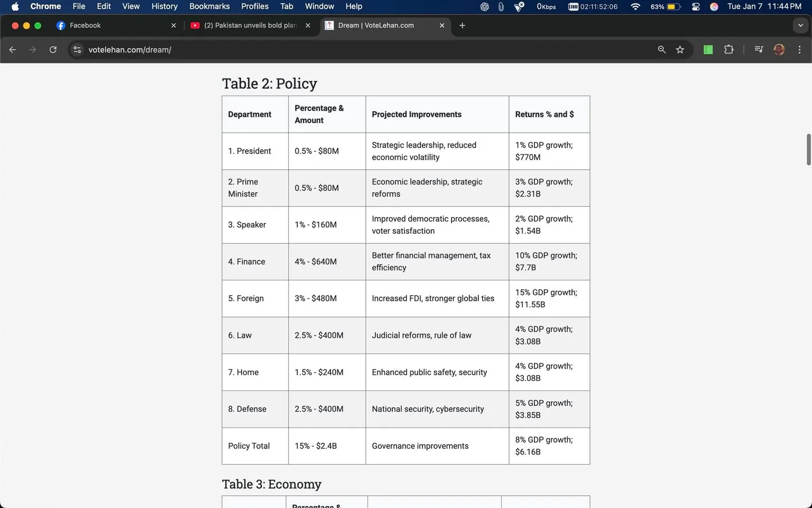812x508 pixels.
Task: Click the green extension icon in toolbar
Action: tap(708, 49)
